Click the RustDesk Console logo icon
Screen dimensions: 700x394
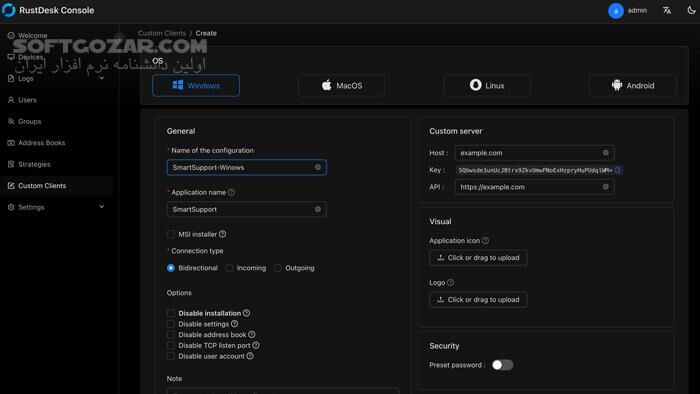pos(8,10)
